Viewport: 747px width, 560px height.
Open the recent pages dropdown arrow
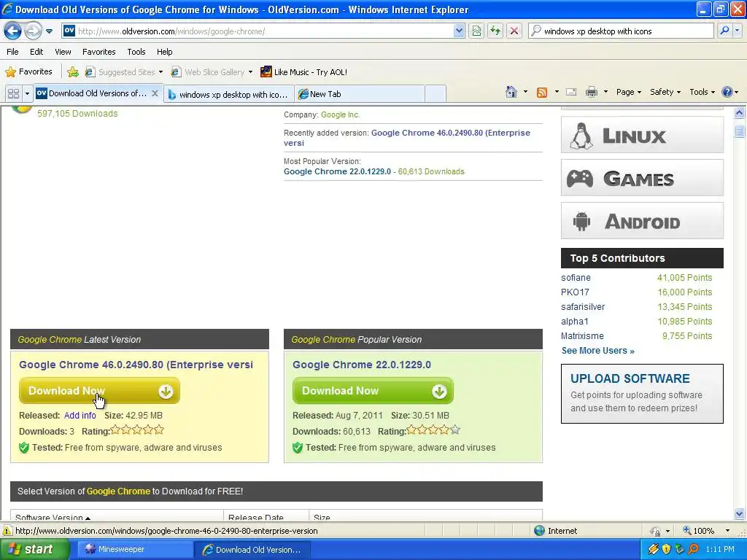click(49, 31)
